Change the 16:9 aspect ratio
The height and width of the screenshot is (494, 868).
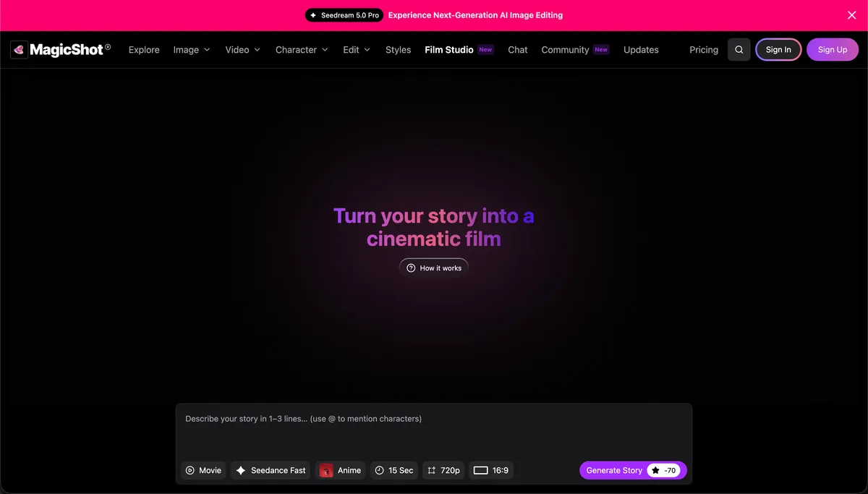(x=491, y=470)
